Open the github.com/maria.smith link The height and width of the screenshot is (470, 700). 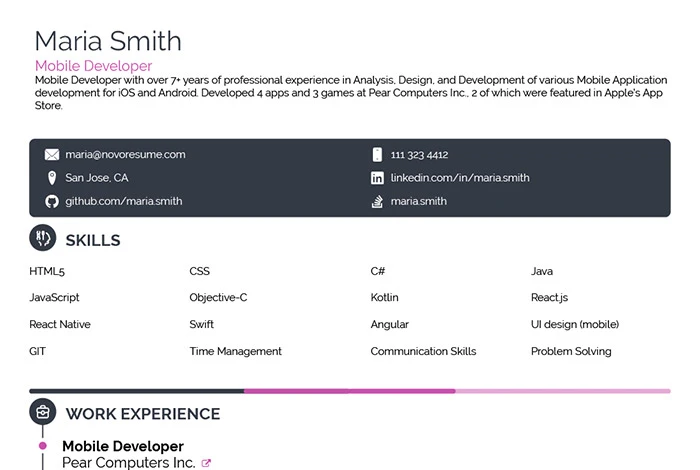[124, 201]
